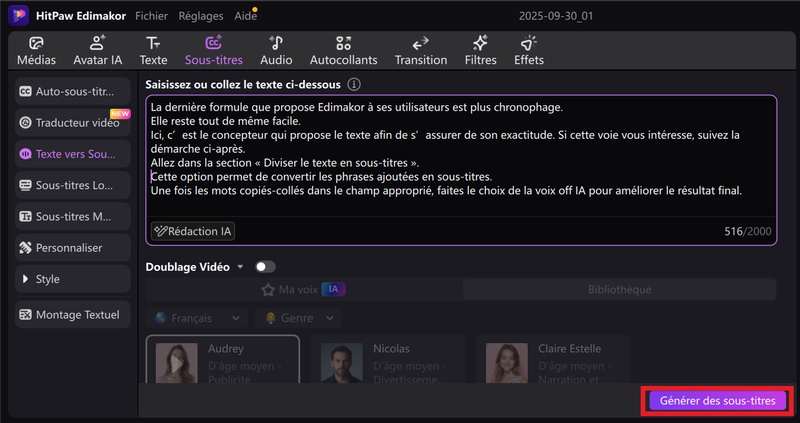The width and height of the screenshot is (800, 423).
Task: Expand the Style section
Action: 73,279
